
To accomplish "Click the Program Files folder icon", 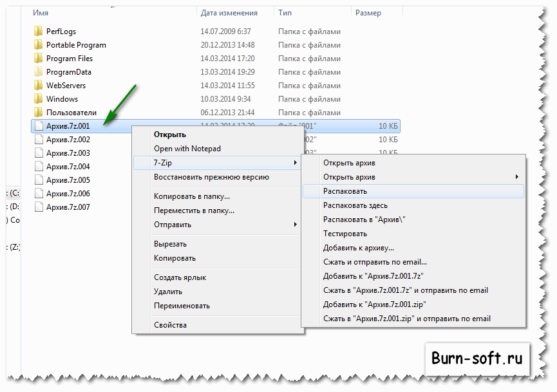I will click(38, 59).
